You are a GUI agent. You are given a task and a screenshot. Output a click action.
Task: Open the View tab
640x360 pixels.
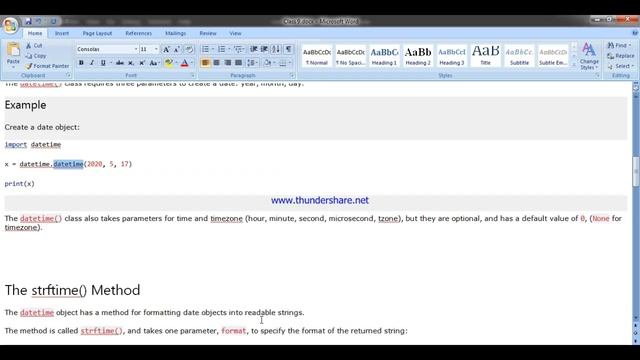click(x=235, y=33)
